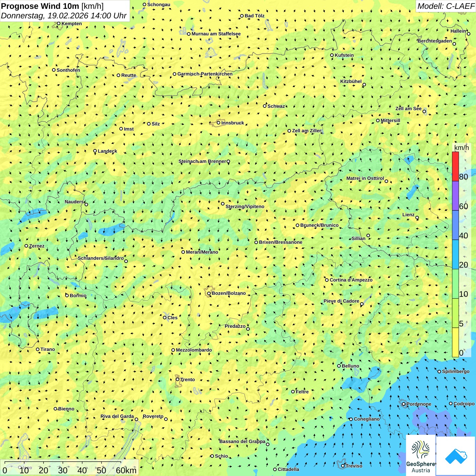This screenshot has width=476, height=476.
Task: Click the 'Schio' label
Action: click(x=221, y=456)
